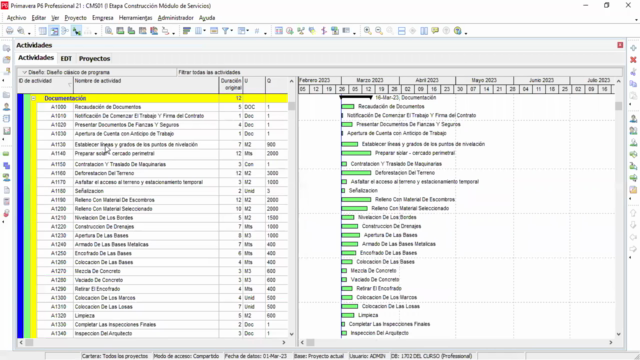Click the table vertical scrollbar thumb

click(x=291, y=106)
